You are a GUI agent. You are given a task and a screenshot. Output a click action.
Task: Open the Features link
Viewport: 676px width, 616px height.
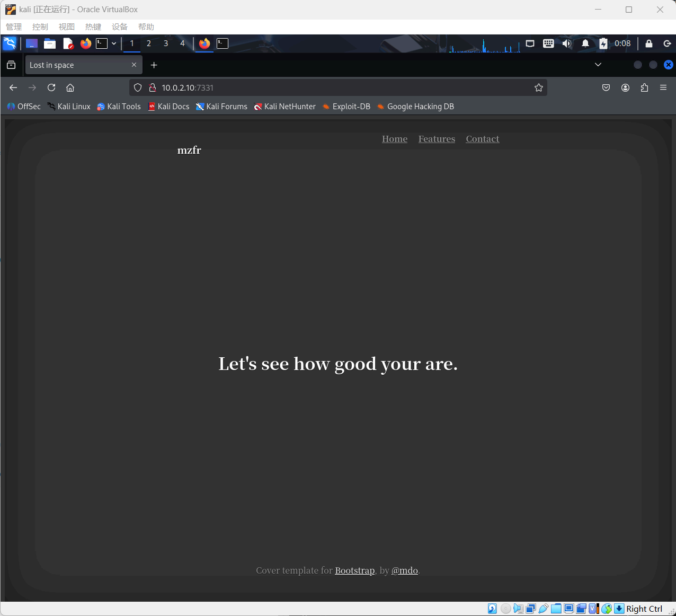pos(437,139)
